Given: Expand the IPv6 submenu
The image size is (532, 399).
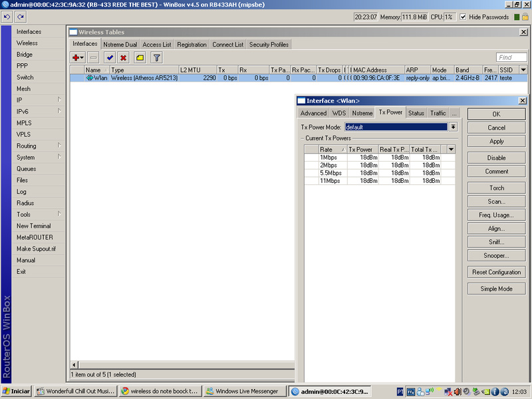Looking at the screenshot, I should pos(59,111).
